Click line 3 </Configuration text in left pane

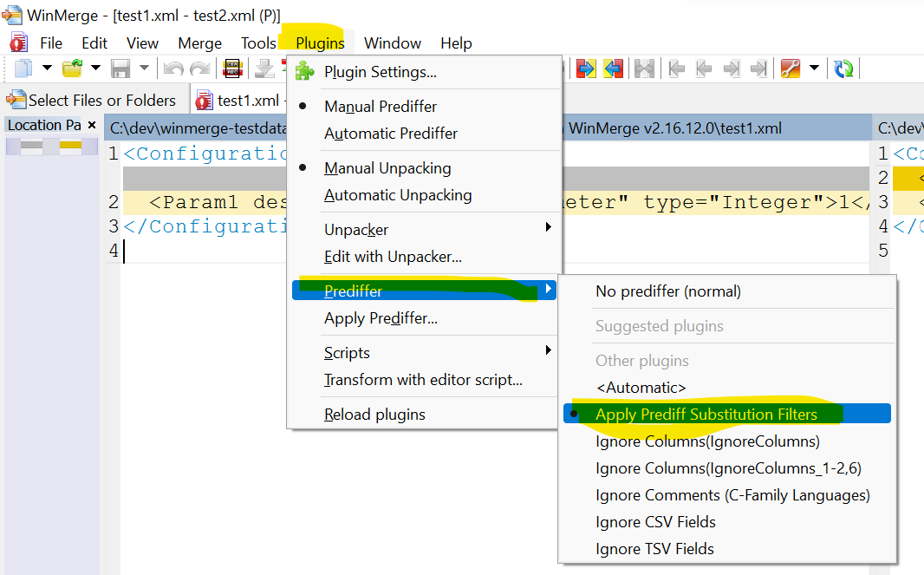click(205, 226)
